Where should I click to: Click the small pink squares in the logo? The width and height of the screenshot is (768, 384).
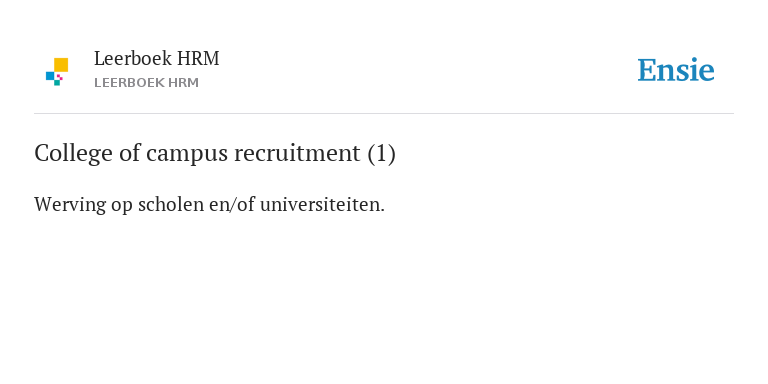tap(60, 77)
